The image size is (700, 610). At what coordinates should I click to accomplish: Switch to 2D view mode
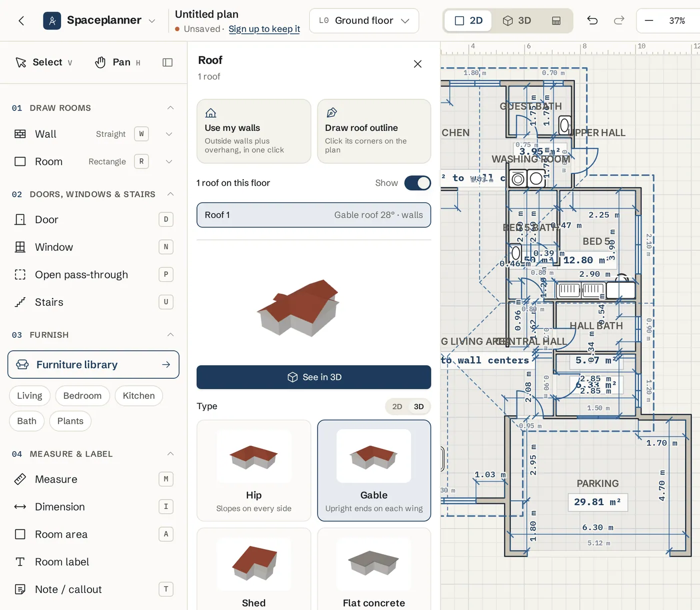(x=468, y=20)
